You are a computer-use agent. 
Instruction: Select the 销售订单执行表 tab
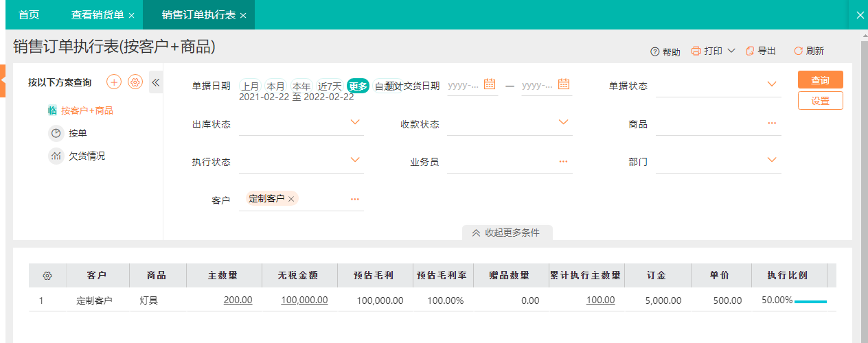[198, 14]
